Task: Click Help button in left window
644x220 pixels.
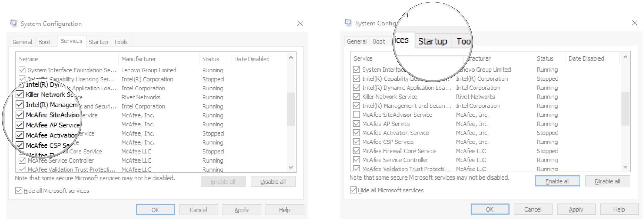Action: pos(285,210)
